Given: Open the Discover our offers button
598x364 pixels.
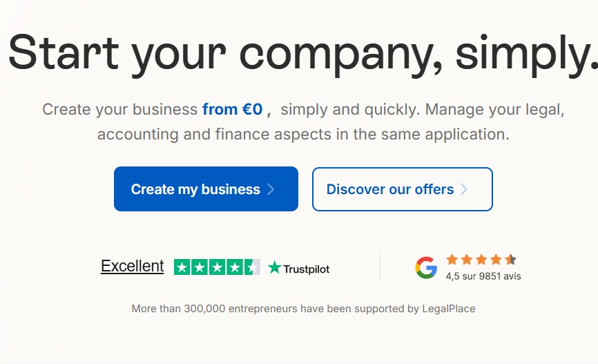Looking at the screenshot, I should point(402,189).
